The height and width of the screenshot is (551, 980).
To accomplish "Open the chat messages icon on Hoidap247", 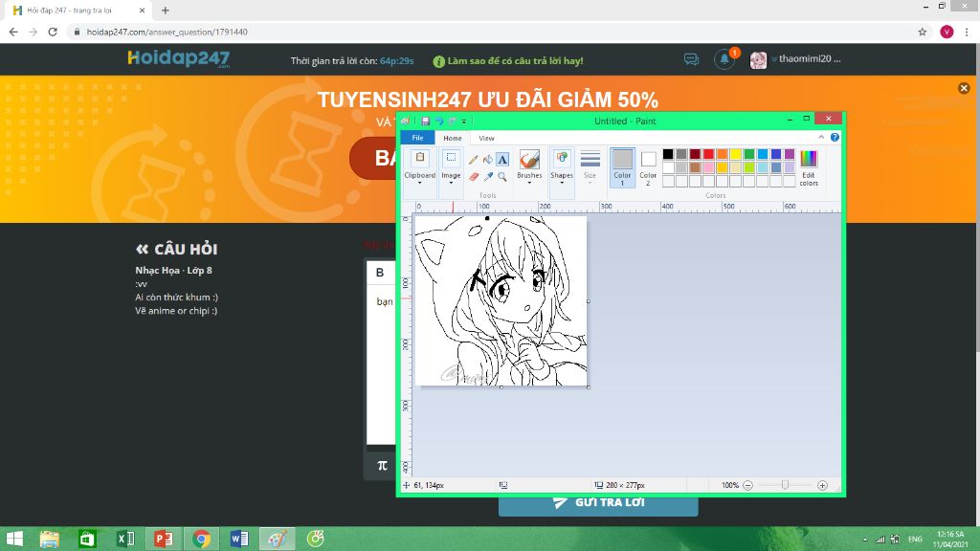I will pyautogui.click(x=691, y=59).
